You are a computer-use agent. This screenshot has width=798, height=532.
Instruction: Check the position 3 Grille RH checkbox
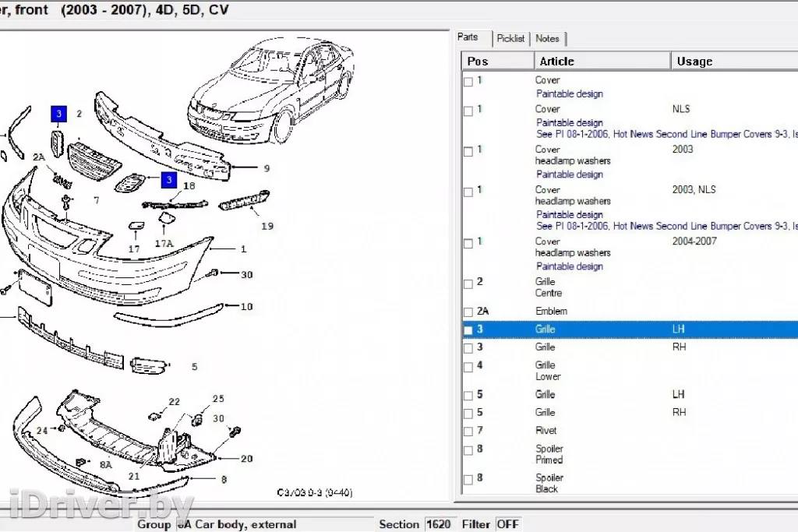(468, 348)
